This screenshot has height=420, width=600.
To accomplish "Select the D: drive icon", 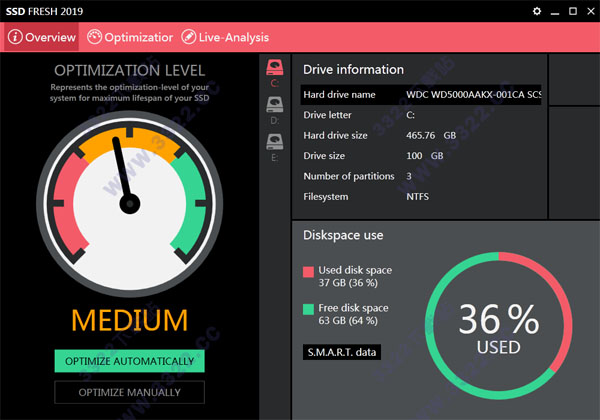I will (274, 104).
